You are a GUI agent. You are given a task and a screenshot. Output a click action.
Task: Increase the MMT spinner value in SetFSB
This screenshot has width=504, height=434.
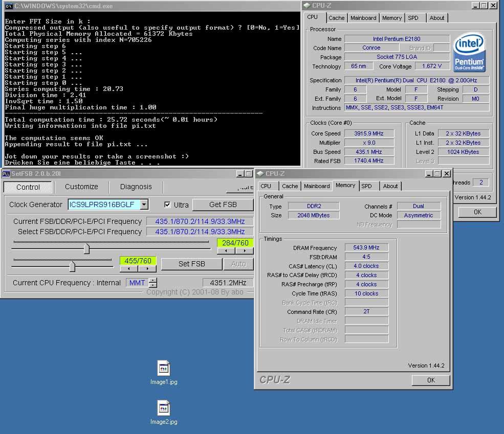pos(154,280)
